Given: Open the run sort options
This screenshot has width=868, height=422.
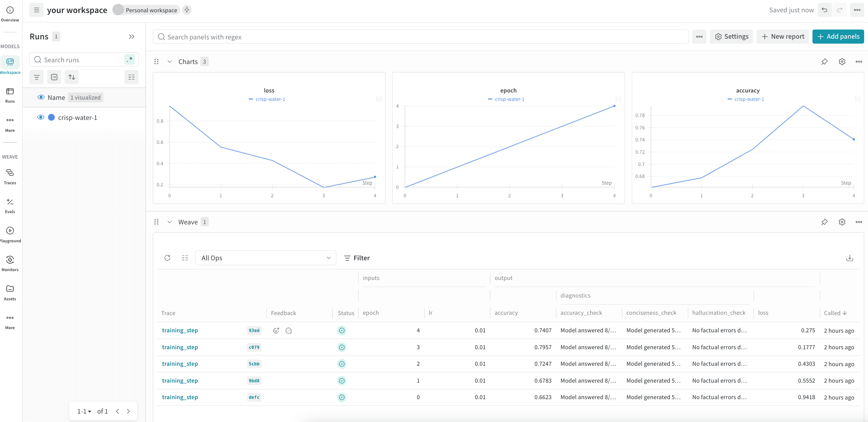Looking at the screenshot, I should coord(72,77).
